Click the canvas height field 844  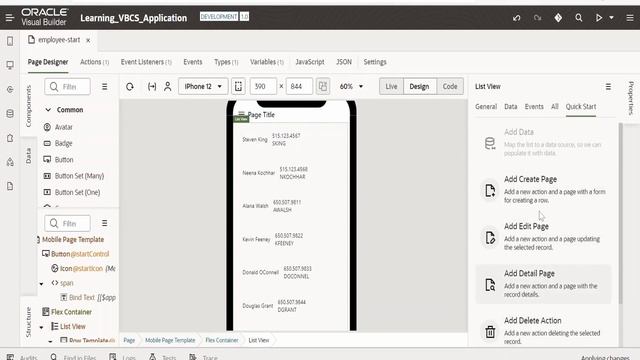299,87
